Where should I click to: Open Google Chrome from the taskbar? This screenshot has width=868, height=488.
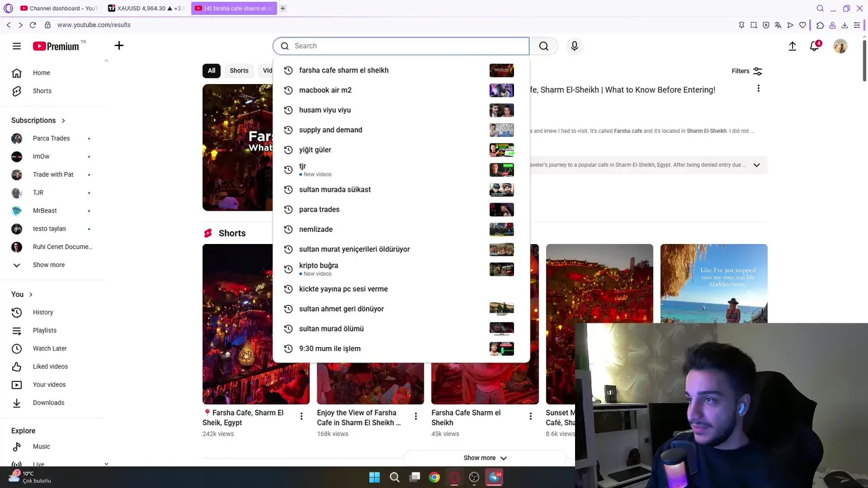[x=435, y=477]
